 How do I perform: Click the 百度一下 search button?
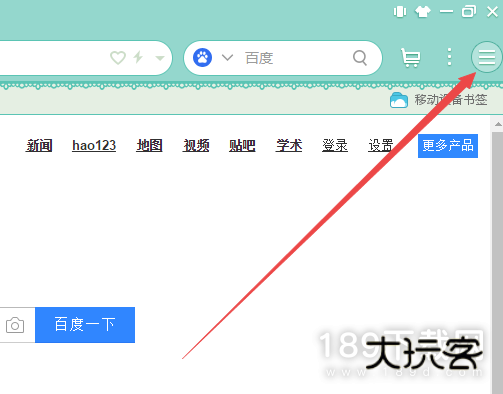(85, 325)
